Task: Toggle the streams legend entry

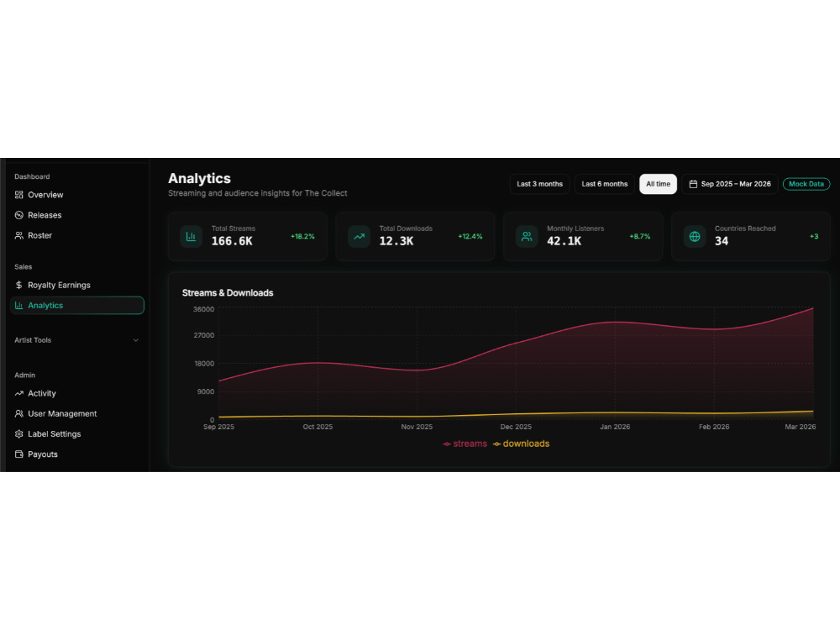Action: coord(465,444)
